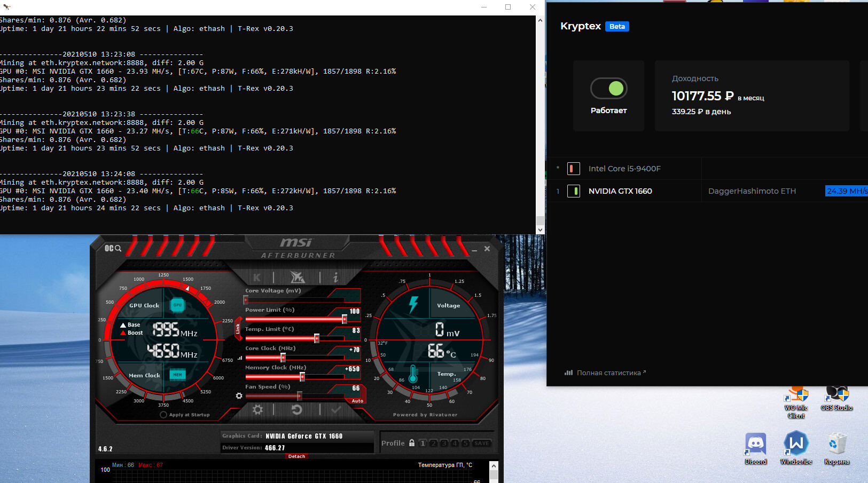
Task: Open Afterburner settings gear icon
Action: pos(257,409)
